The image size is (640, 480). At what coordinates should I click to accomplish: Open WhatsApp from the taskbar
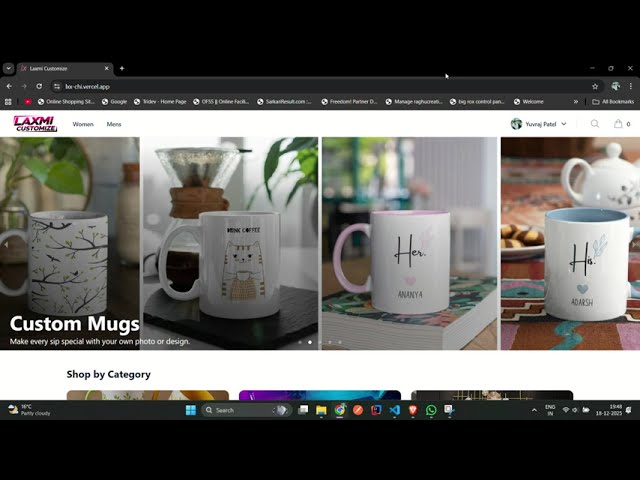pyautogui.click(x=431, y=410)
